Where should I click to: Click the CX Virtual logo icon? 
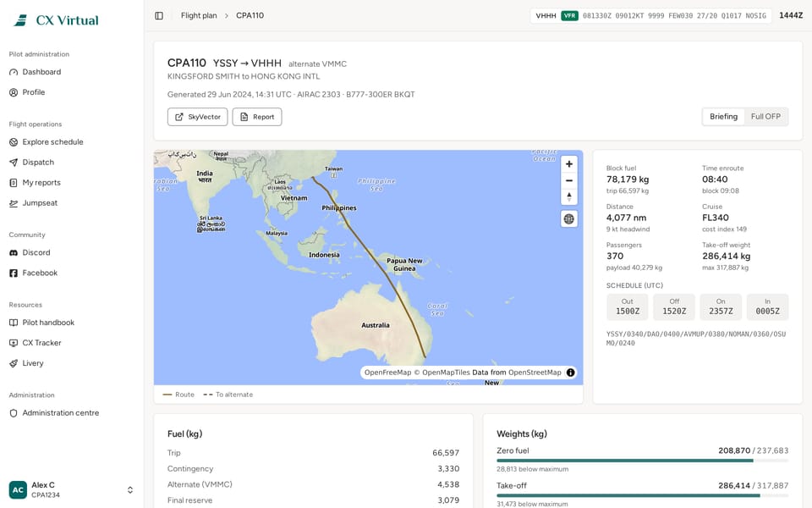tap(20, 20)
